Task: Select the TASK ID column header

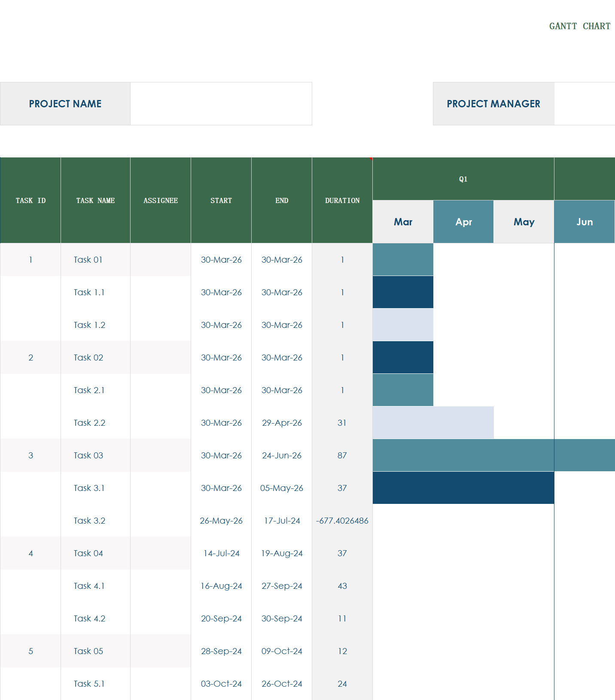Action: tap(30, 200)
